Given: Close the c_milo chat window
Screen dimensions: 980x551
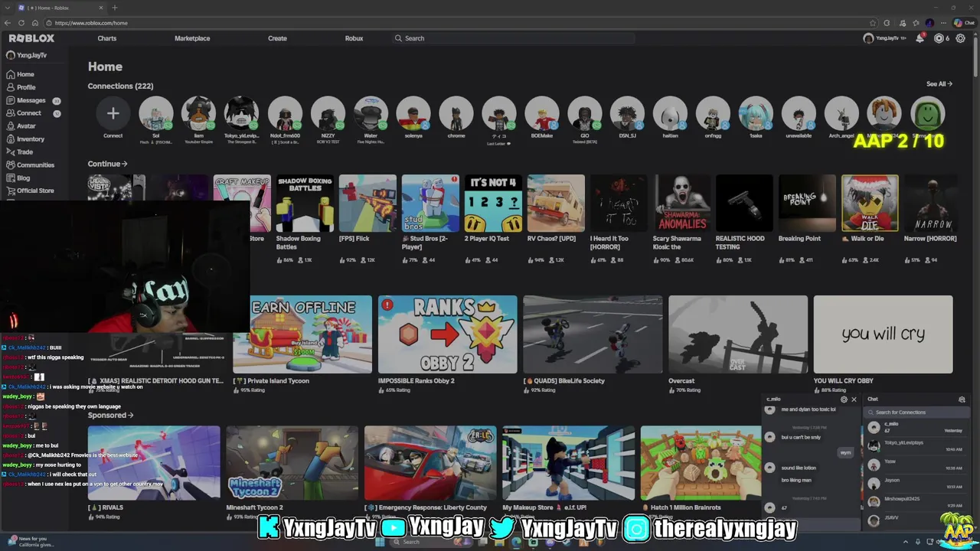Looking at the screenshot, I should point(854,399).
